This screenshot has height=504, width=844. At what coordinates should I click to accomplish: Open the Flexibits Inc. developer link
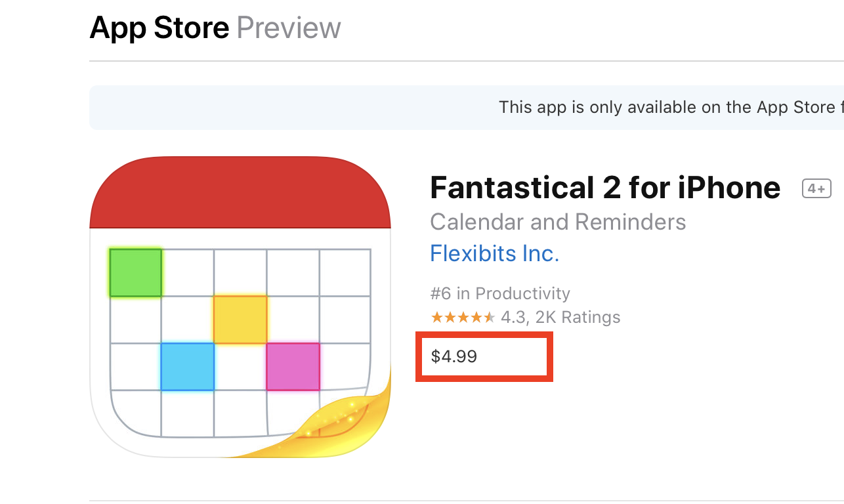coord(494,253)
